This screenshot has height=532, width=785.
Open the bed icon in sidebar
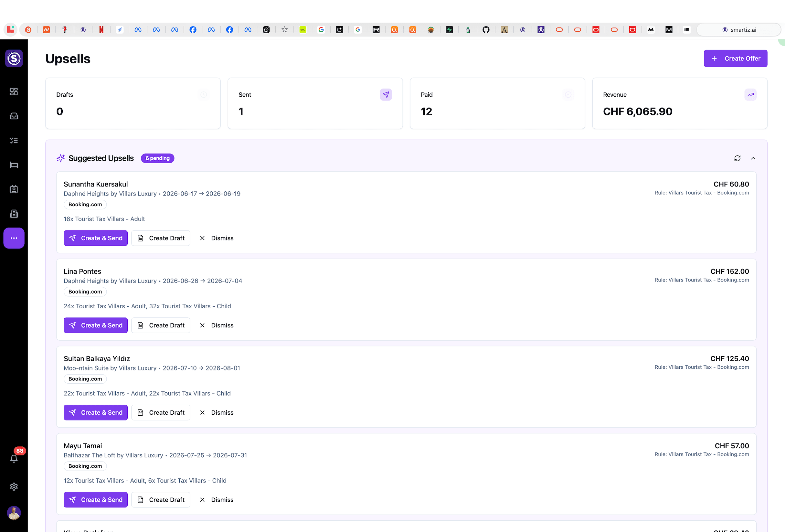[x=14, y=165]
